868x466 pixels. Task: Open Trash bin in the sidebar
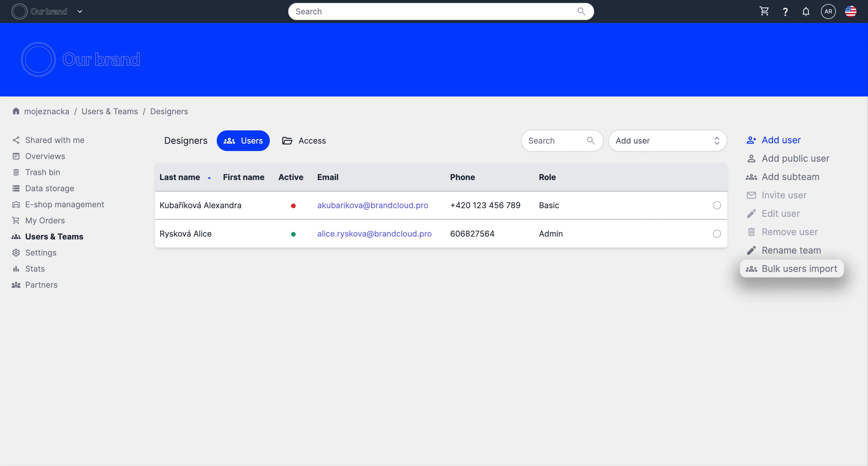tap(42, 172)
